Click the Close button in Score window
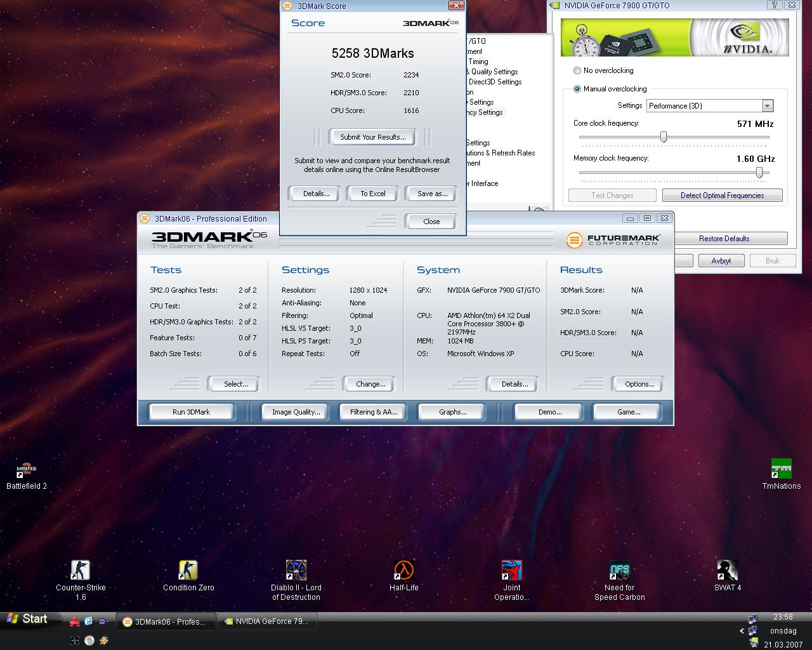 431,222
